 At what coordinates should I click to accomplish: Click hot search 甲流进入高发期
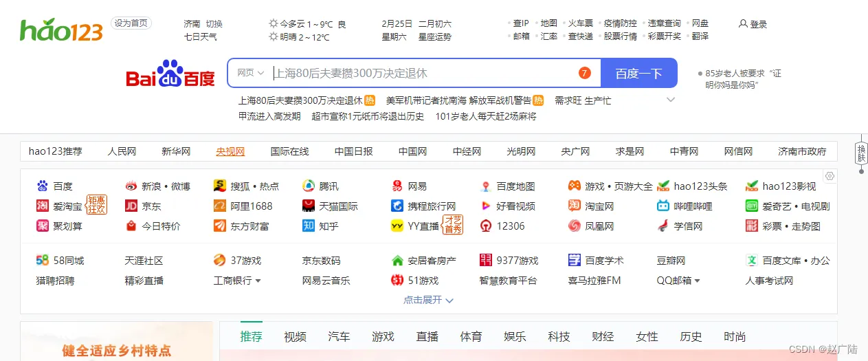coord(269,116)
